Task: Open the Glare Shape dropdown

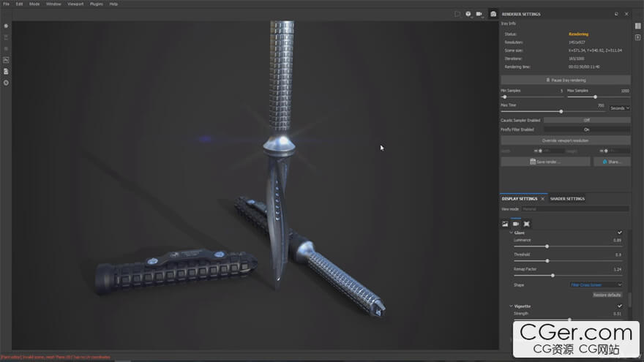Action: [596, 284]
